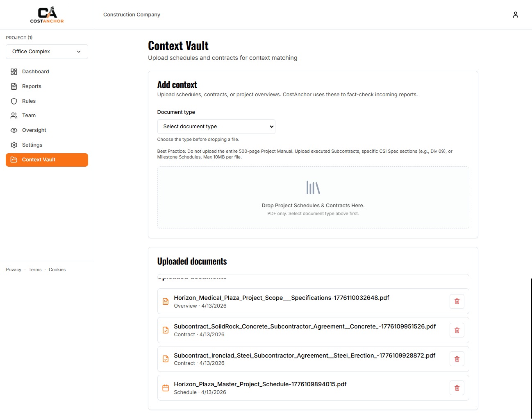Click 'Drop Project Schedules & Contracts Here' text
Screen dimensions: 532x419
pyautogui.click(x=313, y=206)
